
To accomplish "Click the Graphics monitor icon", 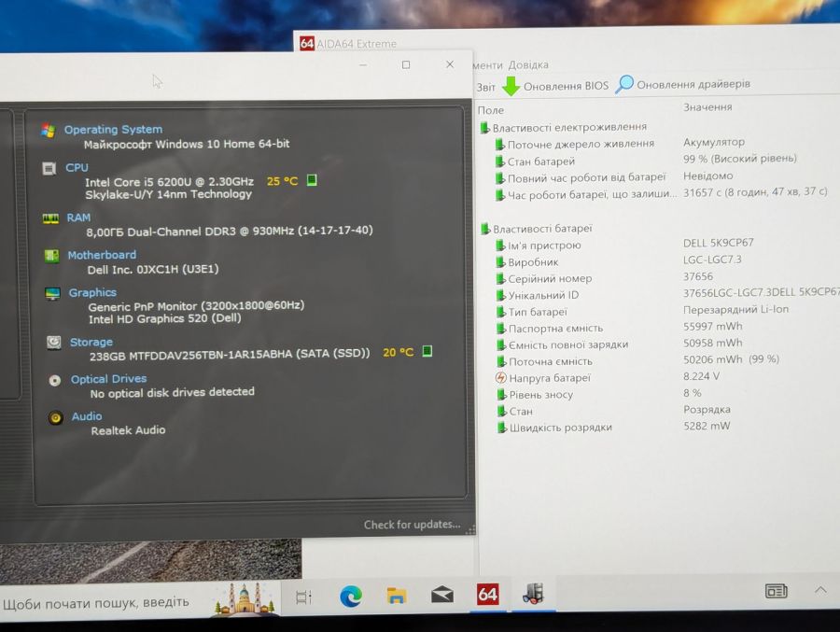I will point(52,294).
